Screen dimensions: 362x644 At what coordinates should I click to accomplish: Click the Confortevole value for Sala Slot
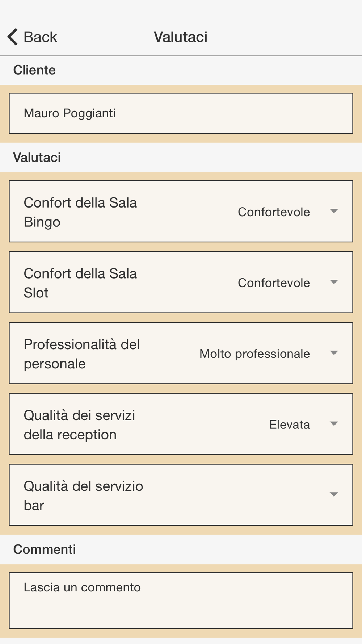[274, 283]
